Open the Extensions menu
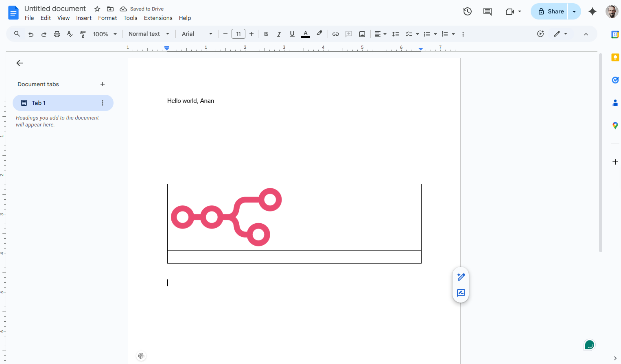The width and height of the screenshot is (621, 364). (158, 18)
